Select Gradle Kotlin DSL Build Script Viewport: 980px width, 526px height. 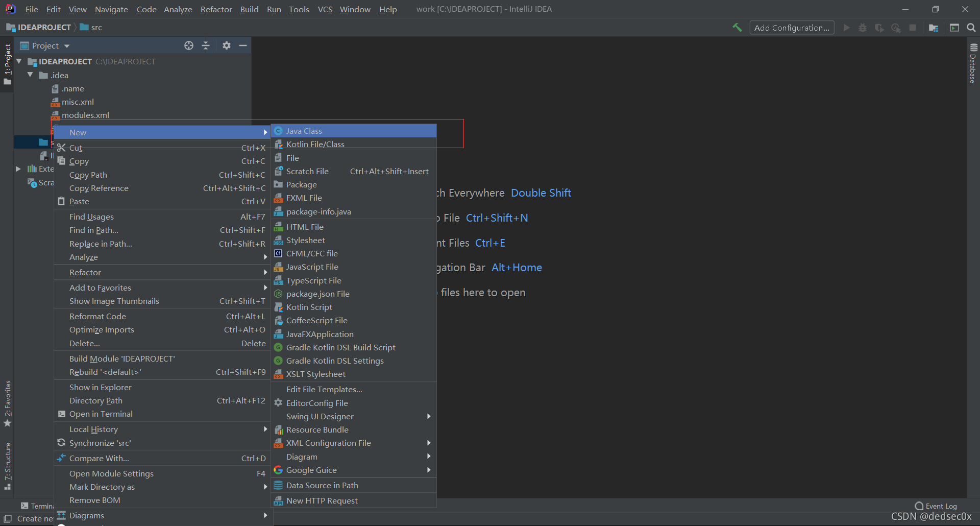pos(354,347)
